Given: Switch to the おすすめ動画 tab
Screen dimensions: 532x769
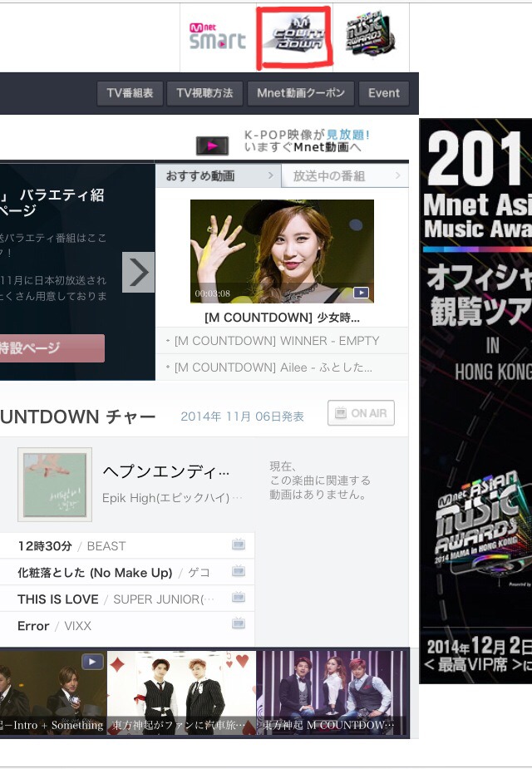Looking at the screenshot, I should coord(218,175).
